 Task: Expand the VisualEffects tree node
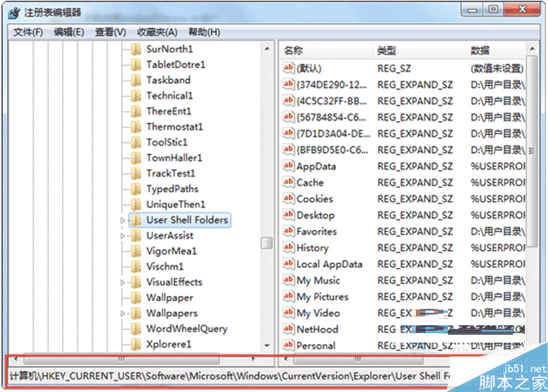(x=123, y=282)
